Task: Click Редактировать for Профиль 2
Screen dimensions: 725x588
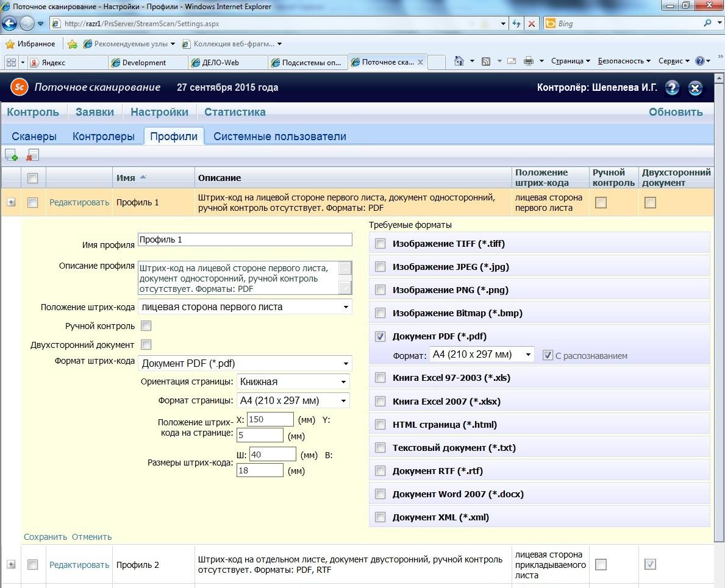Action: 79,564
